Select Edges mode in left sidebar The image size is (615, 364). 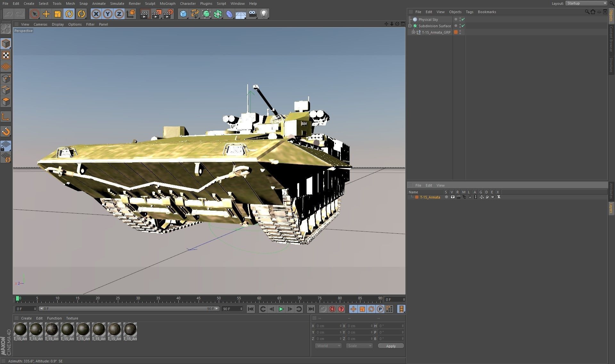[6, 90]
